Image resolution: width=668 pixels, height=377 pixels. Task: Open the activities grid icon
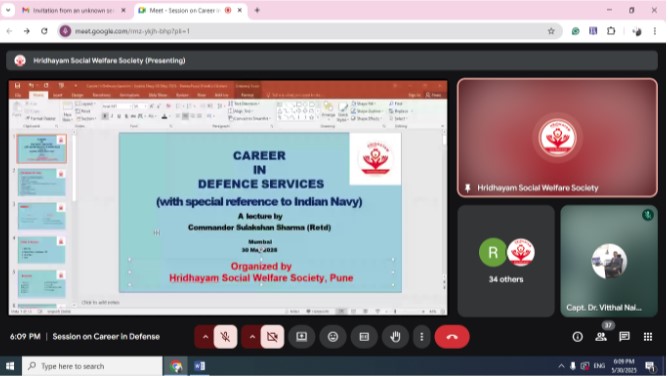click(648, 337)
